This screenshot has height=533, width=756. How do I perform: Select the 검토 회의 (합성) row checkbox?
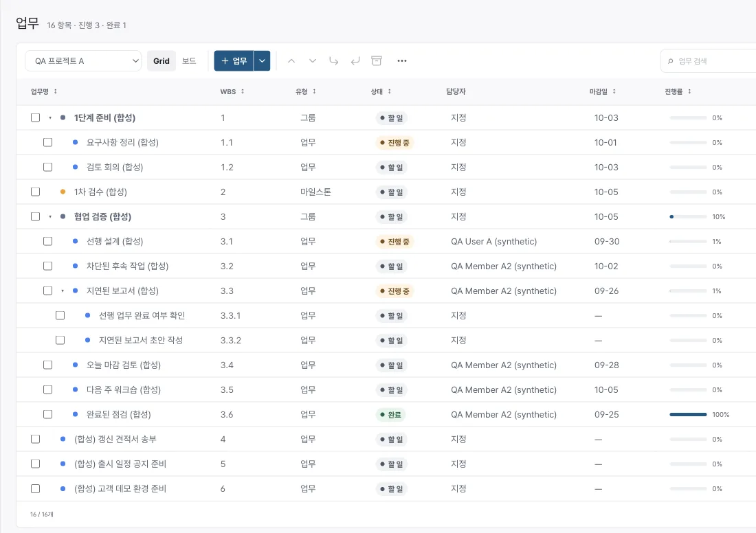(47, 167)
